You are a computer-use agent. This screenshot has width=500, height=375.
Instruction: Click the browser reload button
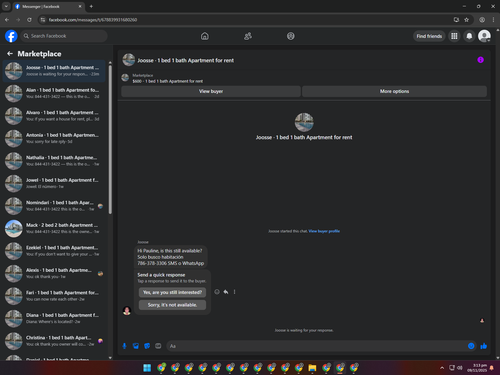tap(29, 20)
